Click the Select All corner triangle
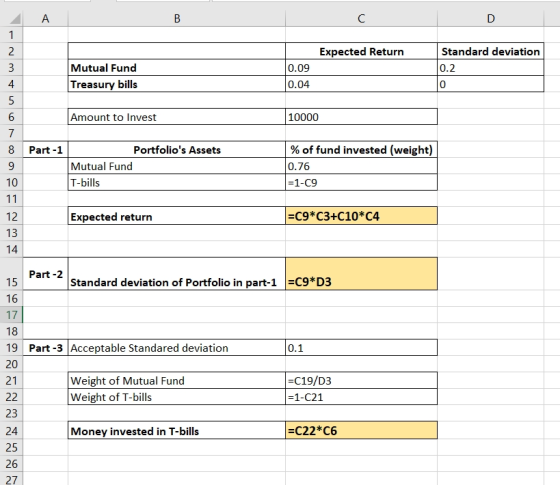Image resolution: width=560 pixels, height=485 pixels. 13,19
